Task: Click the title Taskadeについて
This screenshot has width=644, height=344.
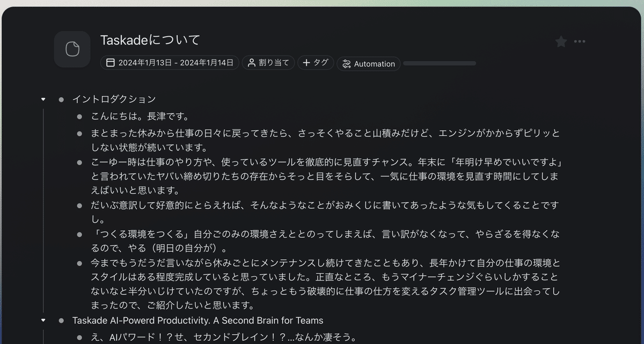Action: click(x=150, y=40)
